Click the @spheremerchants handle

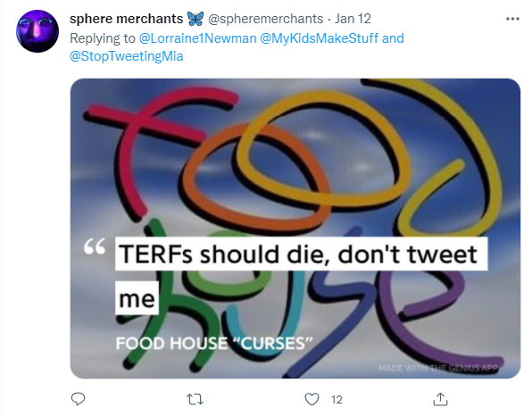click(265, 19)
